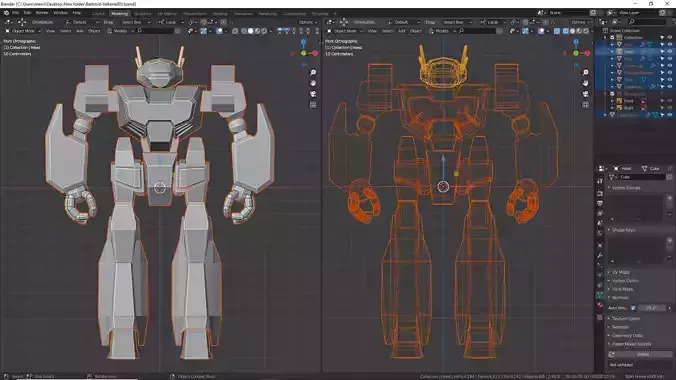Toggle camera view icon in left viewport

pyautogui.click(x=313, y=94)
